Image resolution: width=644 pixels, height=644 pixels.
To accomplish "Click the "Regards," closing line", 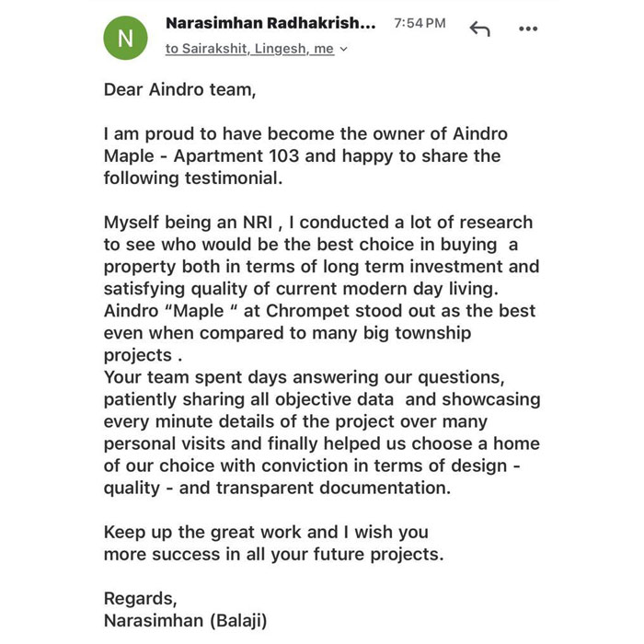I will [x=140, y=599].
